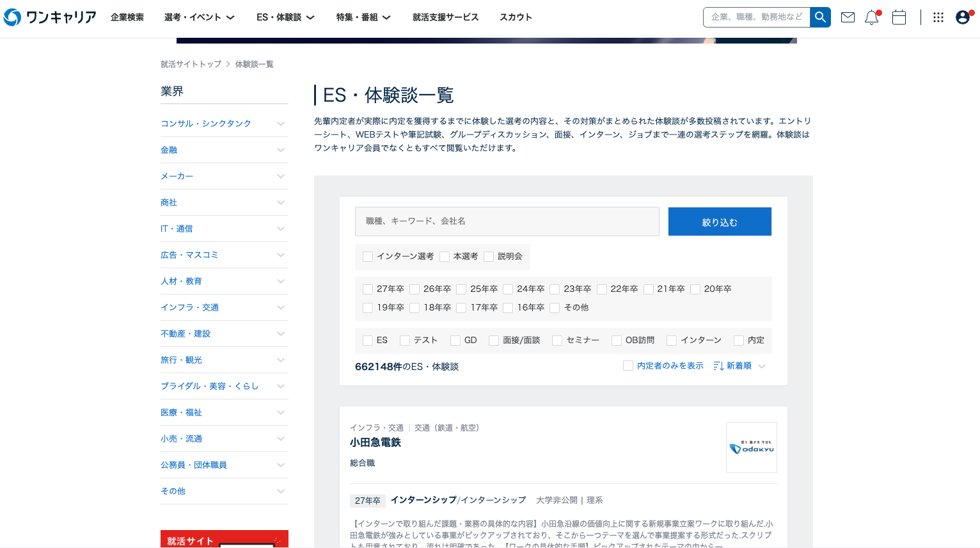The image size is (980, 548).
Task: Expand the コンサル・シンクタンク industry category
Action: click(281, 124)
